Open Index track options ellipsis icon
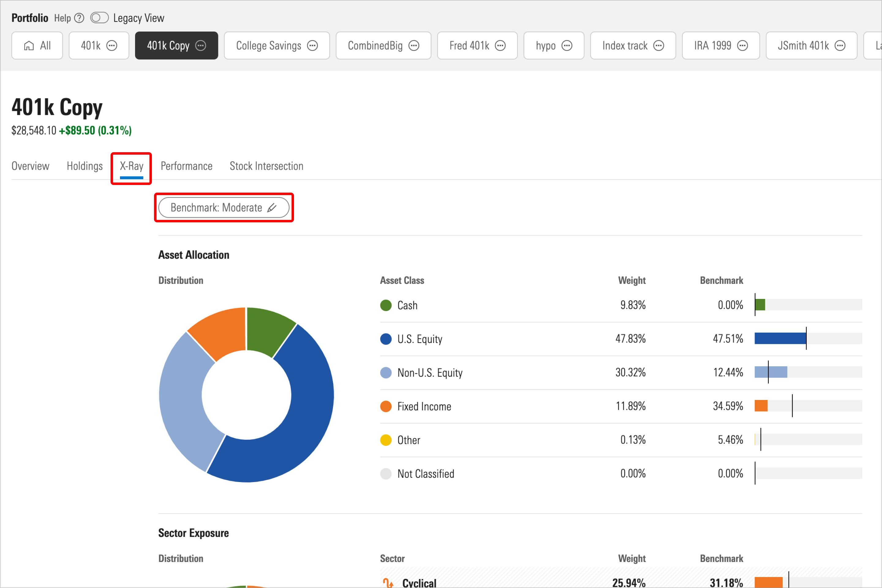Screen dimensions: 882x588 pos(659,46)
